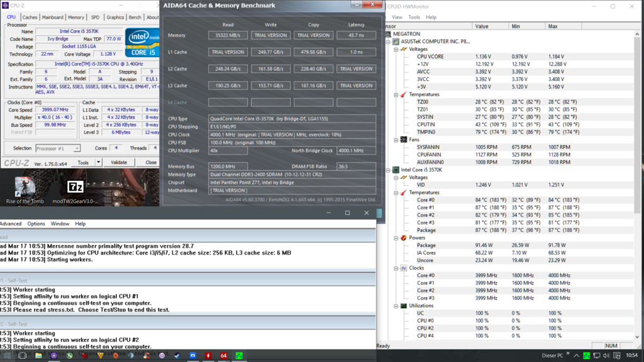The height and width of the screenshot is (362, 644).
Task: Open the 7z modTW2GearV3.0 desktop file
Action: [x=75, y=192]
